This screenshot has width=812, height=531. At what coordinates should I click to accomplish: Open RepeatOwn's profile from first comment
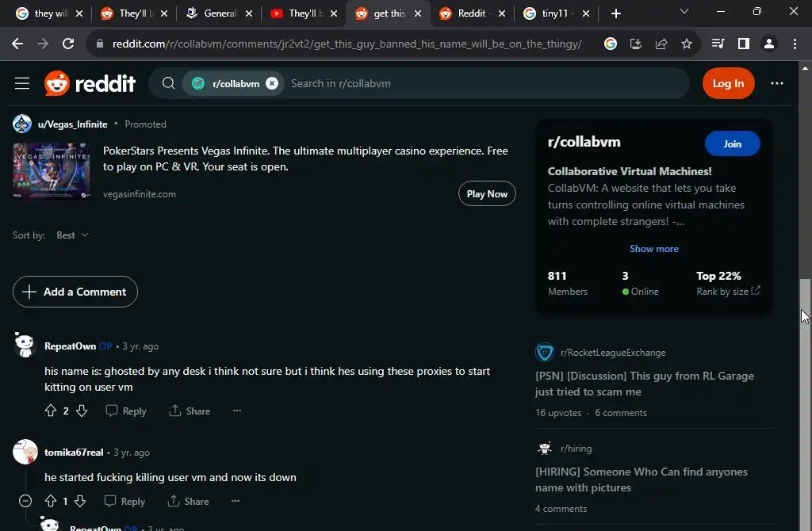click(70, 346)
